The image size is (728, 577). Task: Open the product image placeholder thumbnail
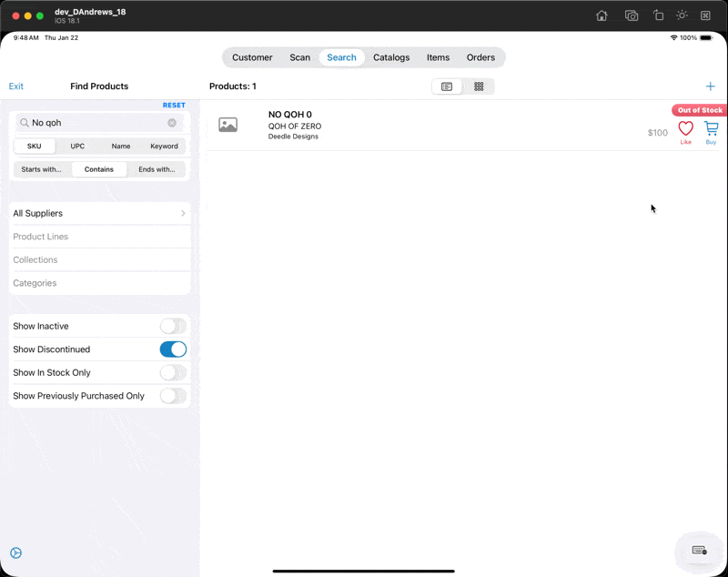228,125
